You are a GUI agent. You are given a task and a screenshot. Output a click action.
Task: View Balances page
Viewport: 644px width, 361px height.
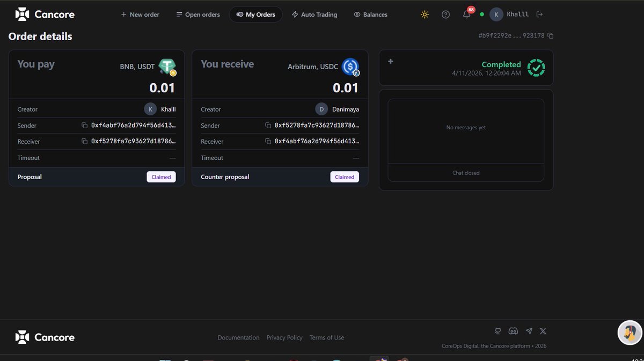370,14
